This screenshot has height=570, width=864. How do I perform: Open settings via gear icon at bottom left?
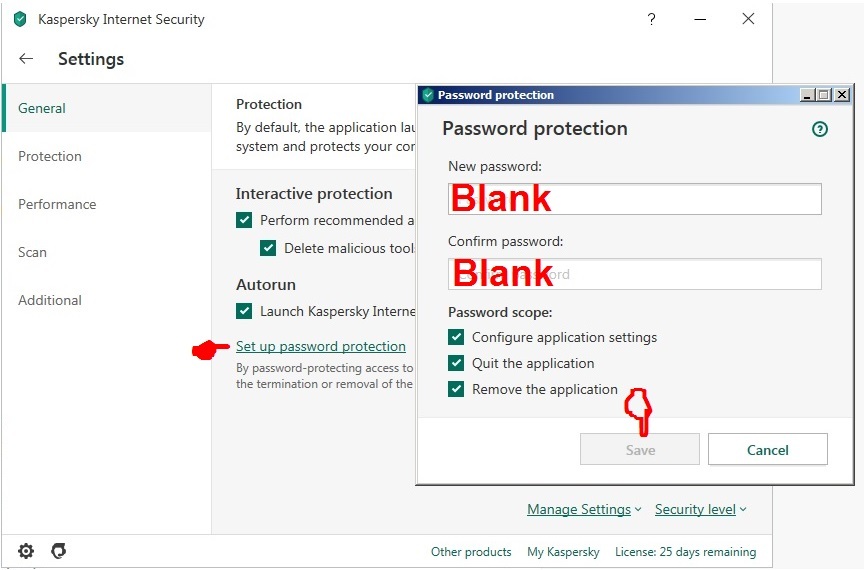point(26,551)
